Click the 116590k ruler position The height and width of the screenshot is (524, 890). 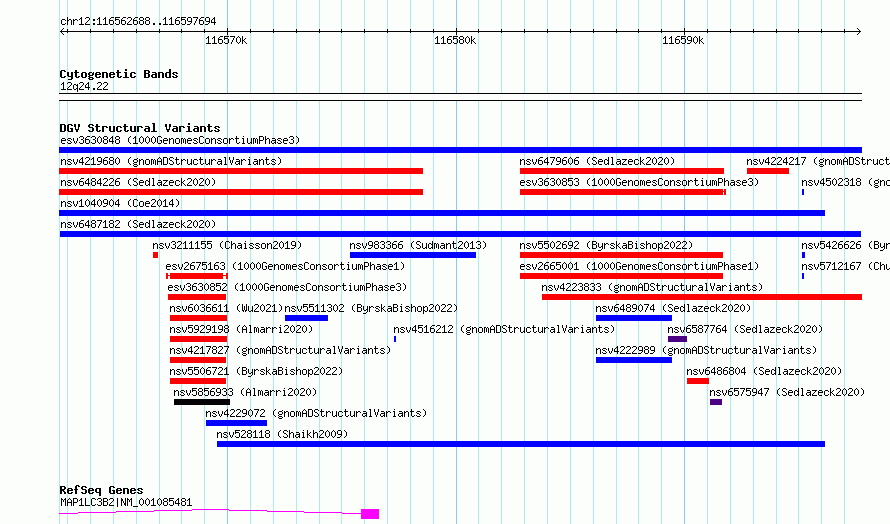click(683, 40)
